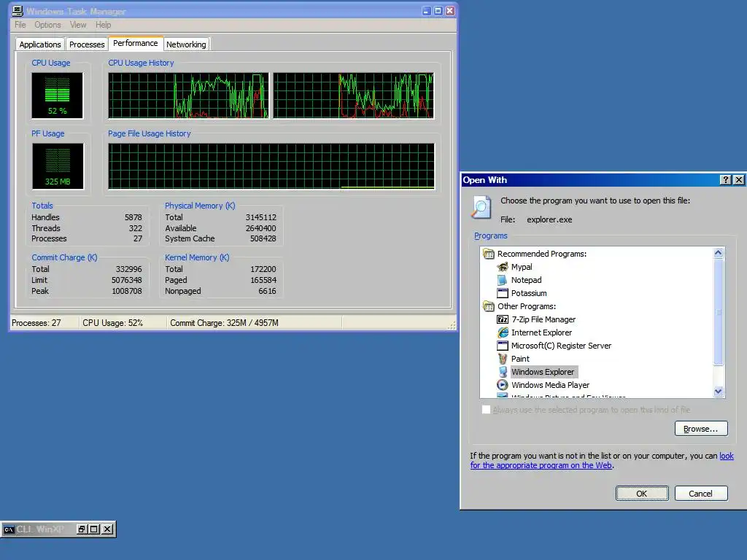The height and width of the screenshot is (560, 747).
Task: Click the programs list scroll up arrow
Action: coord(719,253)
